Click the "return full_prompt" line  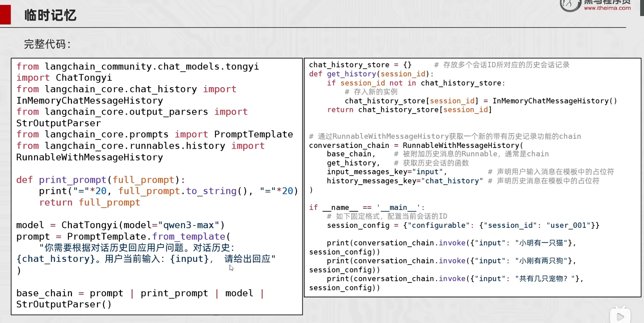[90, 203]
